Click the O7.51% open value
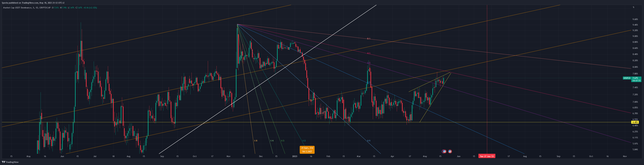Screen dimensions: 644x165 tap(55, 8)
